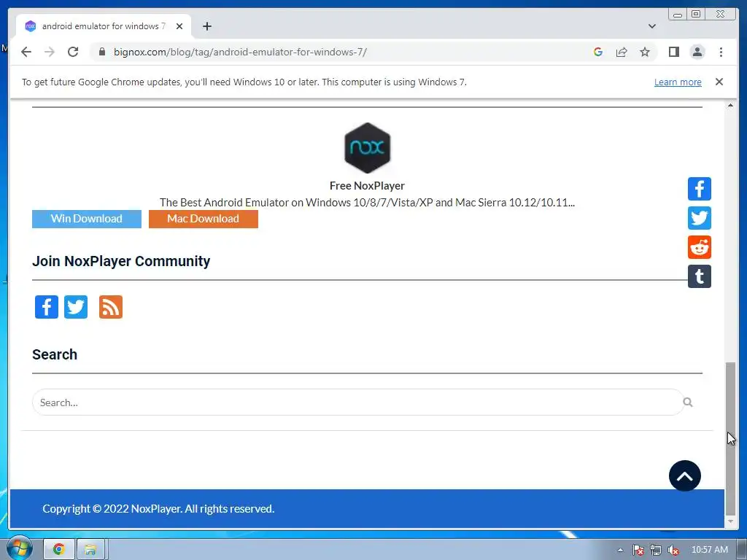This screenshot has height=560, width=747.
Task: Click scrollbar up arrow
Action: tap(730, 105)
